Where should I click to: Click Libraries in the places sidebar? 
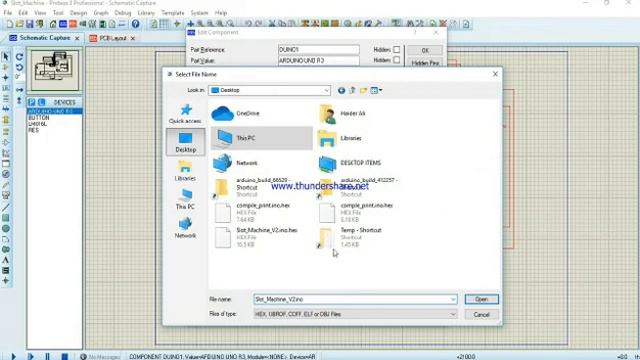click(x=185, y=171)
